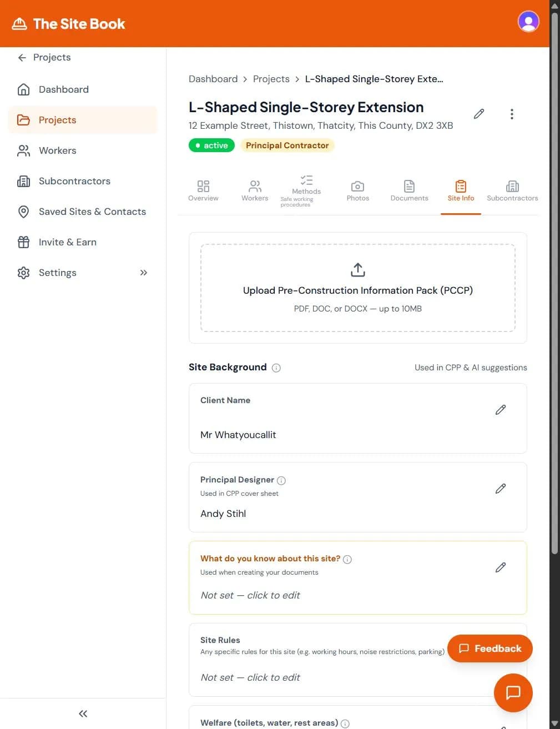The image size is (560, 729).
Task: Click the user profile avatar icon
Action: 528,22
